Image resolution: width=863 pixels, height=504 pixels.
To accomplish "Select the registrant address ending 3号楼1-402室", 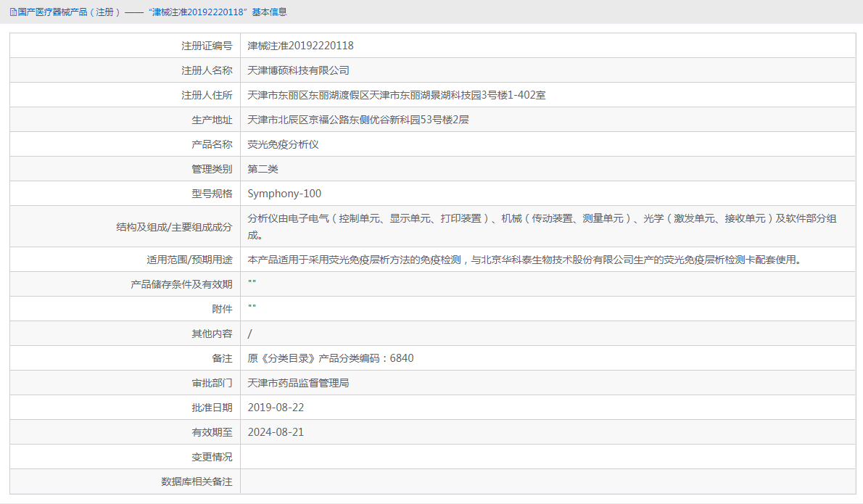I will coord(396,95).
